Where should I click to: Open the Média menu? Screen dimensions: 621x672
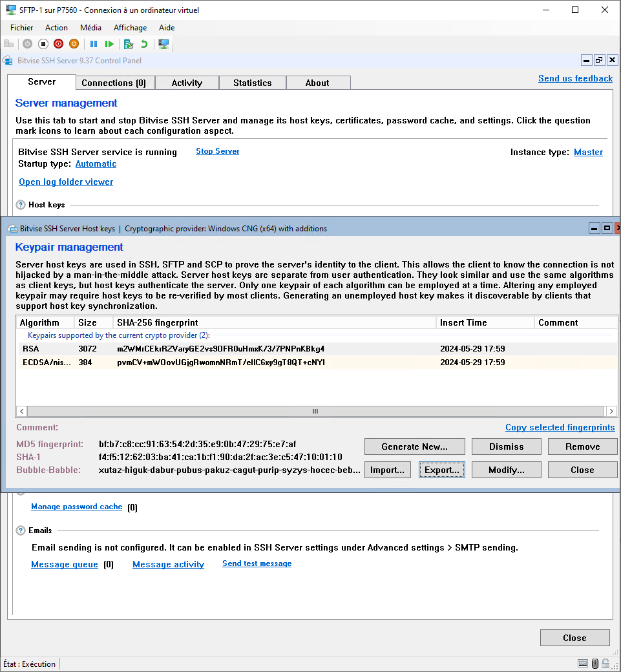tap(90, 28)
